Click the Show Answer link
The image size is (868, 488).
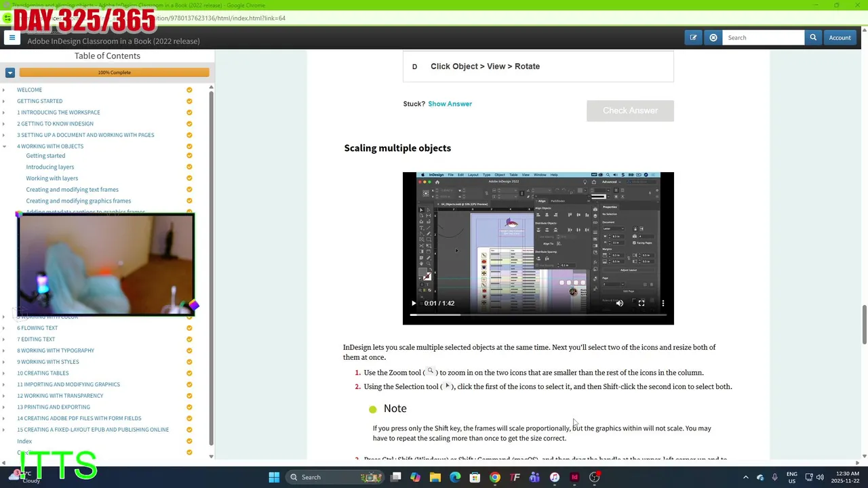(450, 104)
